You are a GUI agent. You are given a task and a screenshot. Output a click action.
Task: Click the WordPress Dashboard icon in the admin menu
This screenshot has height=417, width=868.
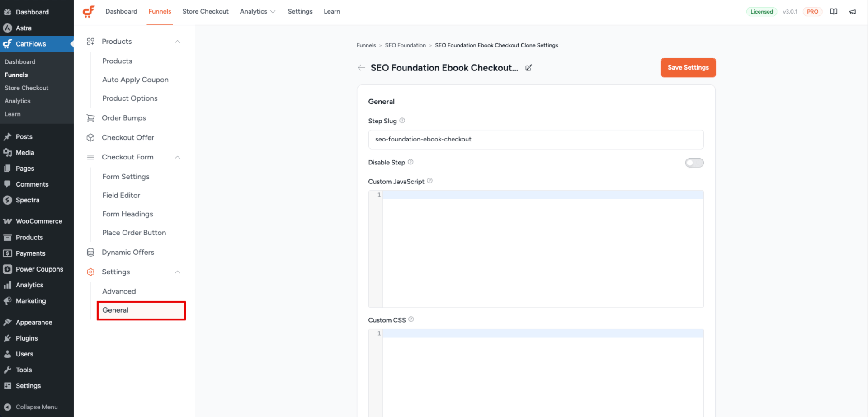(8, 12)
